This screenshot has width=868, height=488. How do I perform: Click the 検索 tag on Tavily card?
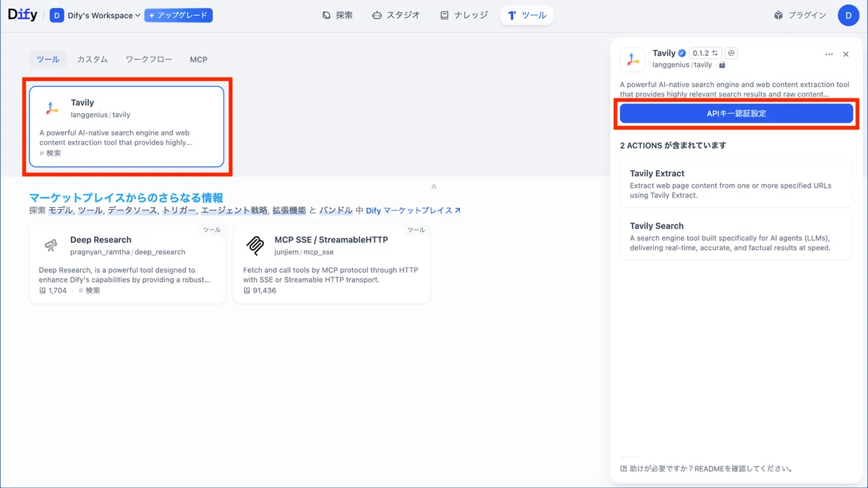[x=51, y=153]
